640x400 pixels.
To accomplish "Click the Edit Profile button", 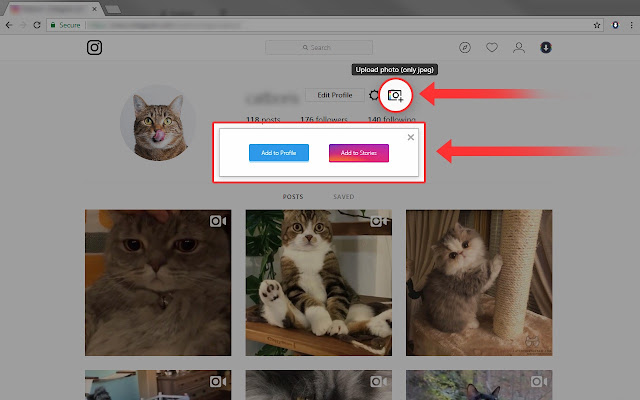I will (x=335, y=95).
